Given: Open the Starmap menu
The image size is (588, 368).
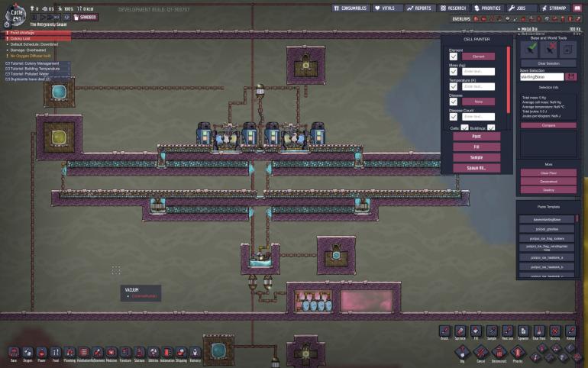Looking at the screenshot, I should tap(554, 8).
